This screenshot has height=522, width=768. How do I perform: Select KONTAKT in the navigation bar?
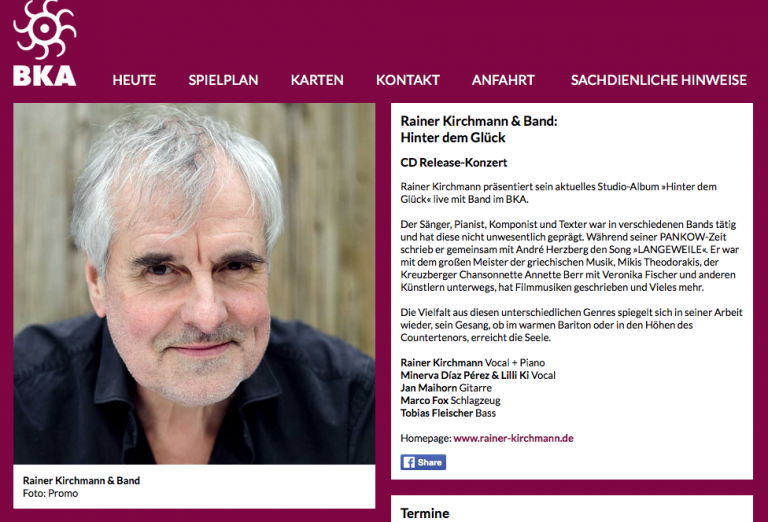(x=408, y=80)
